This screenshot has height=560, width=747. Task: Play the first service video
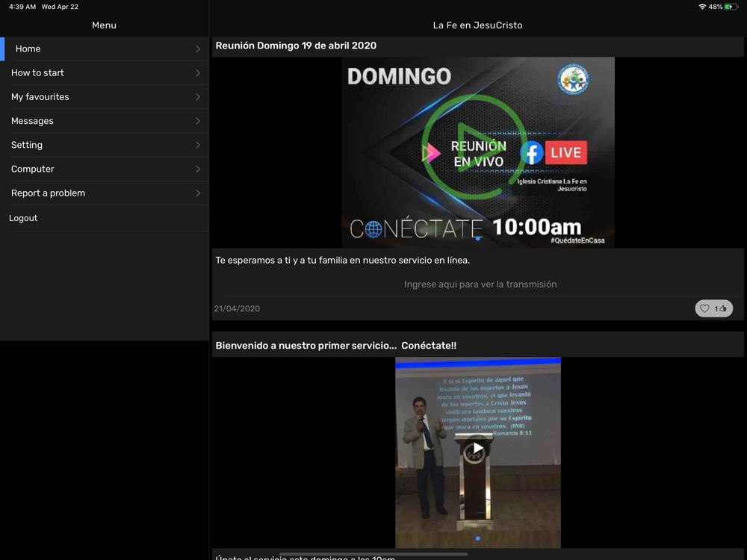tap(478, 448)
